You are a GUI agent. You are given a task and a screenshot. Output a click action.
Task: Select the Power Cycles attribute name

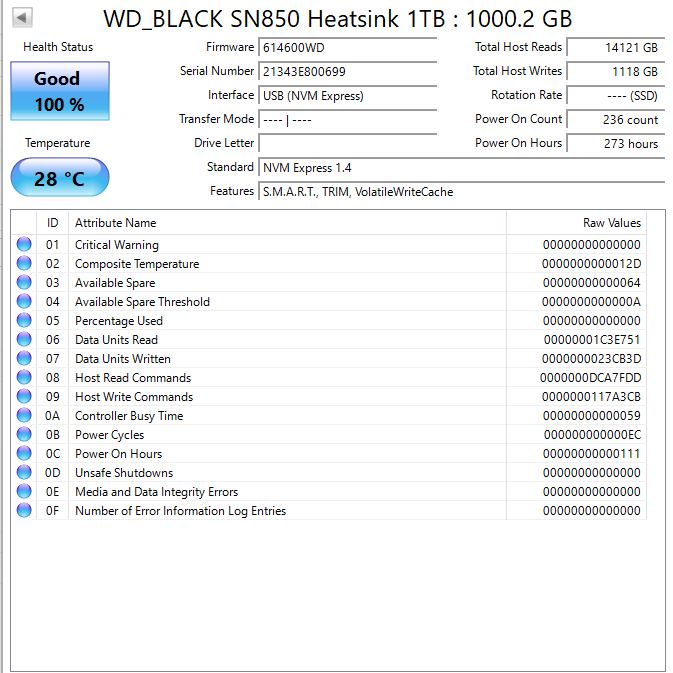(109, 435)
